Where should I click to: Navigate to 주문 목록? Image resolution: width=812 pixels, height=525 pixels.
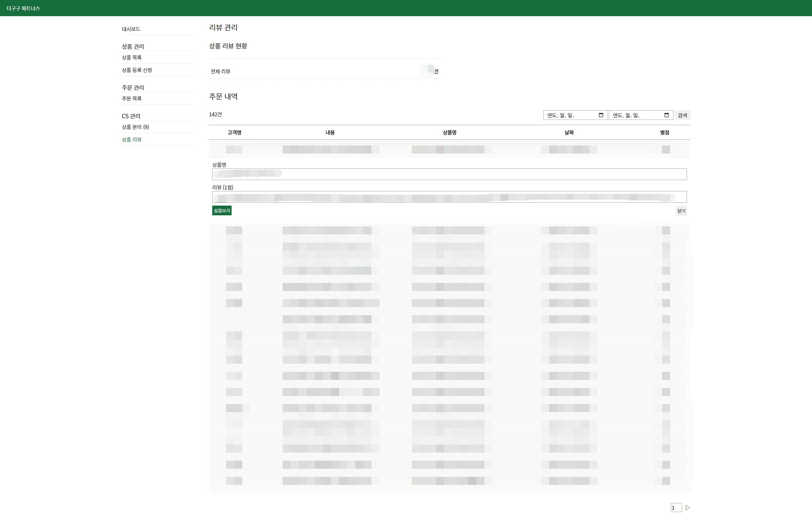tap(132, 99)
